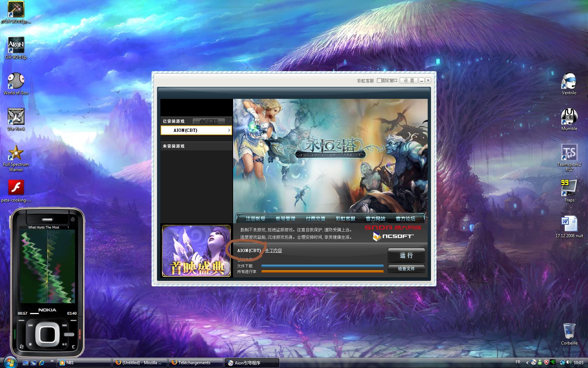Viewport: 588px width, 368px height.
Task: Click the C key on Nokia player
Action: [73, 347]
